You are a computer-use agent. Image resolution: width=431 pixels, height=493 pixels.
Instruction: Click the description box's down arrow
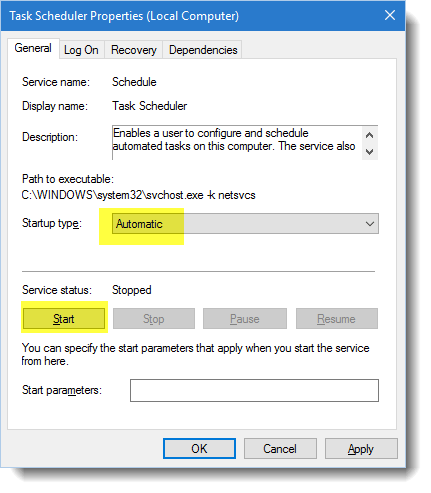[x=369, y=152]
